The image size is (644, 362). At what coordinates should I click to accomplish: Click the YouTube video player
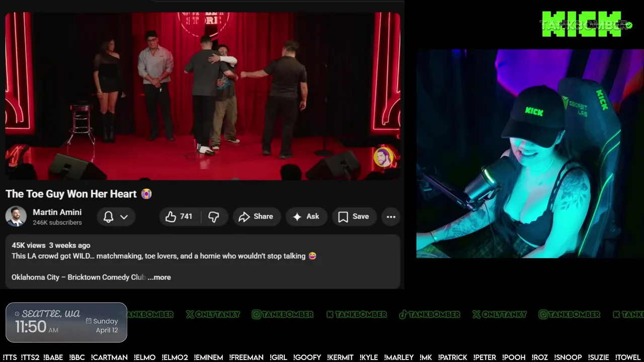tap(202, 96)
